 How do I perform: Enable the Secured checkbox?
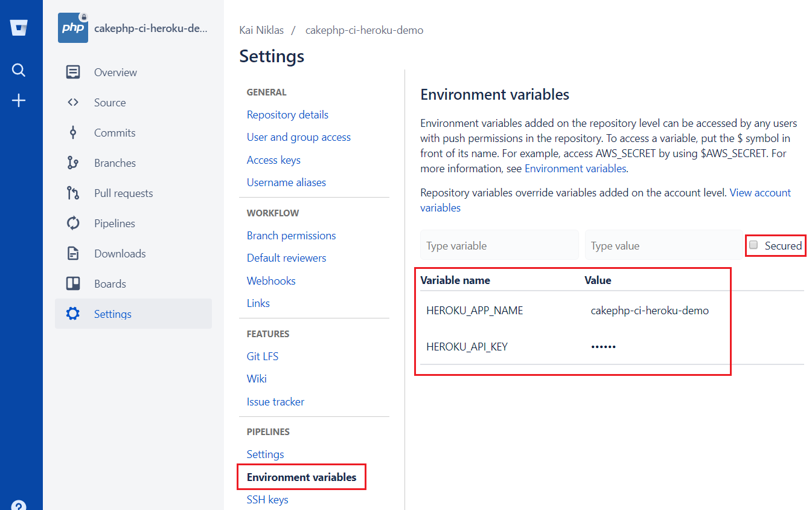click(753, 245)
